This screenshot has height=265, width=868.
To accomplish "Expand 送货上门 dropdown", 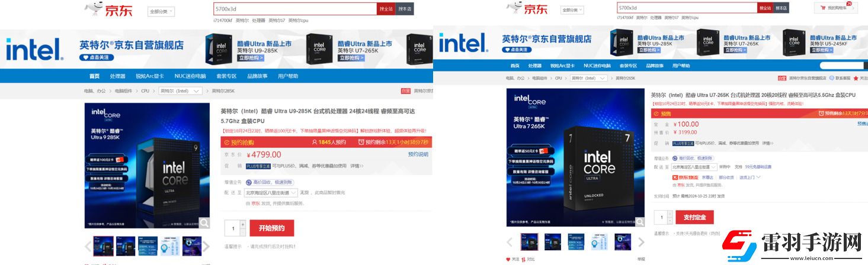I will click(749, 177).
